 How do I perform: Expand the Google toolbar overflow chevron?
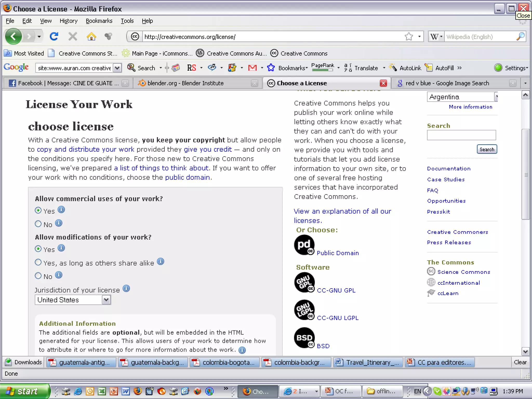(x=460, y=68)
